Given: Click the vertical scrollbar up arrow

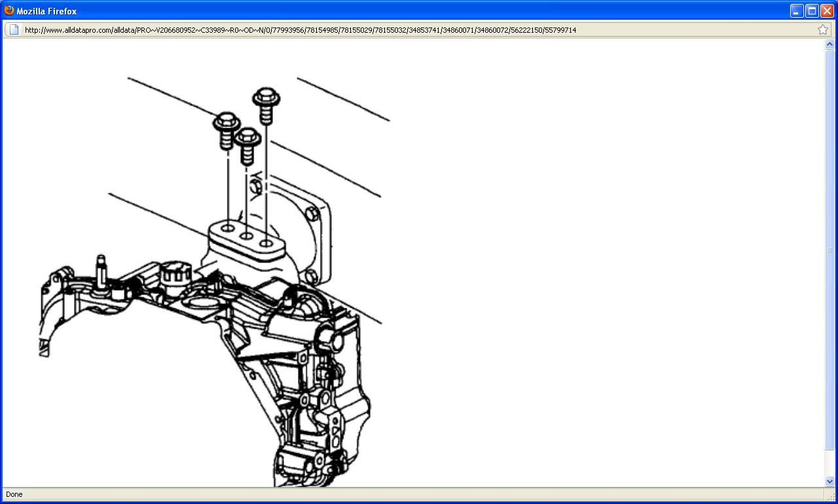Looking at the screenshot, I should click(x=830, y=45).
